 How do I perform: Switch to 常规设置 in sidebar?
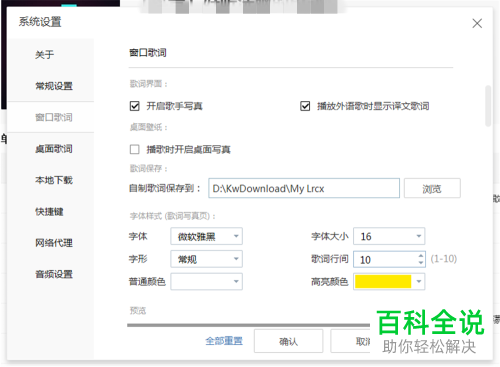pyautogui.click(x=54, y=86)
